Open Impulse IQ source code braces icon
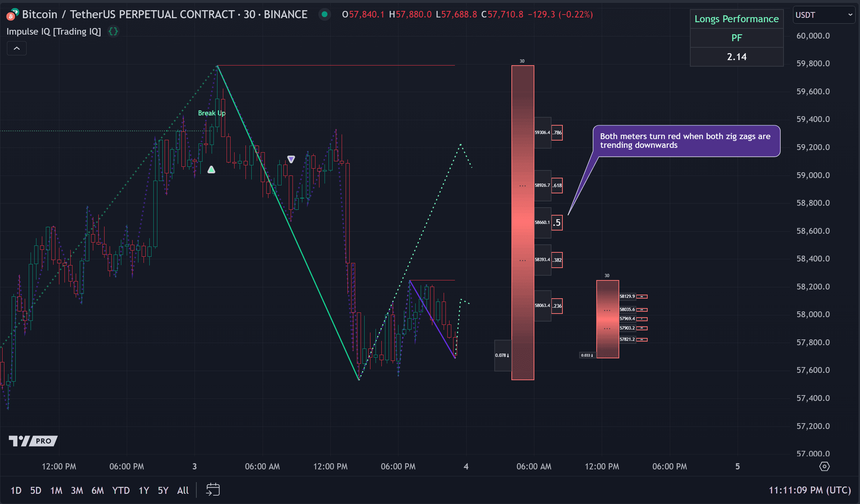Screen dimensions: 860x504 point(113,32)
